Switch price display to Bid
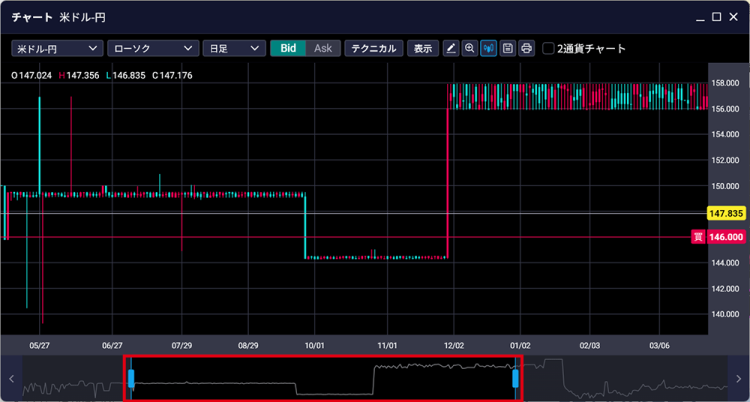750x402 pixels. pyautogui.click(x=288, y=48)
